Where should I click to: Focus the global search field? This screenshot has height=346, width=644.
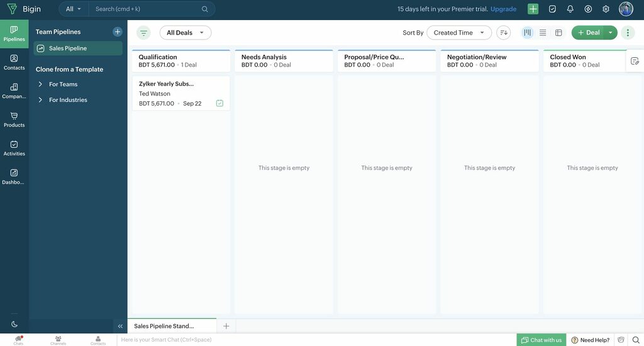pos(148,9)
